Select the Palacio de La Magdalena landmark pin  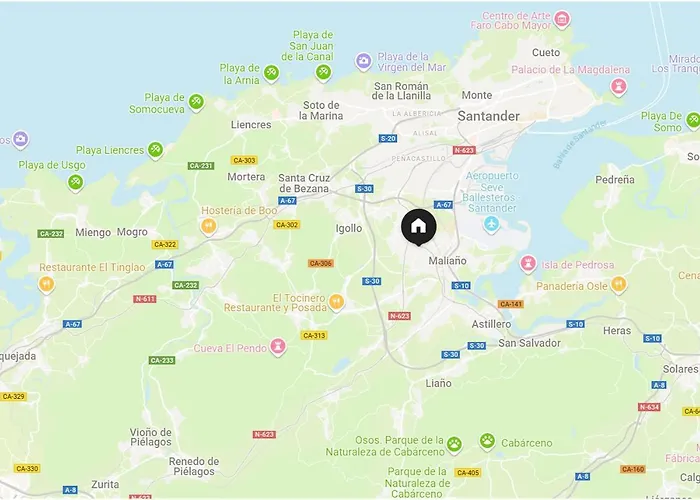click(x=618, y=87)
